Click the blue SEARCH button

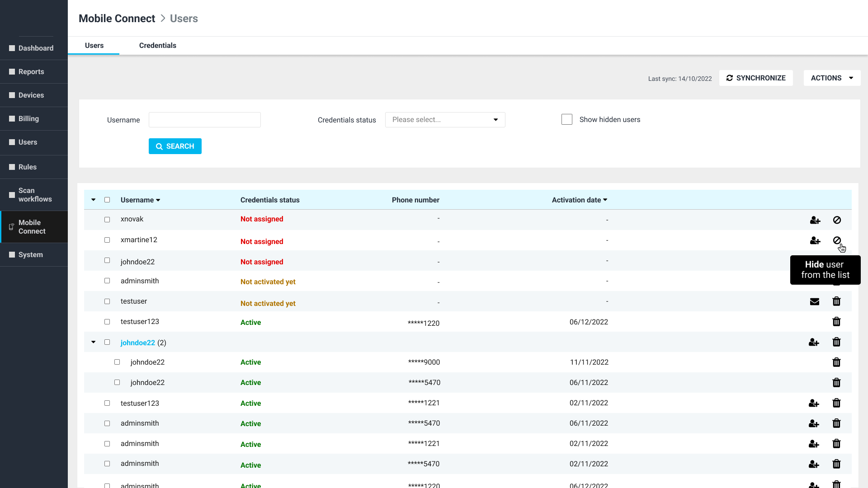tap(175, 146)
